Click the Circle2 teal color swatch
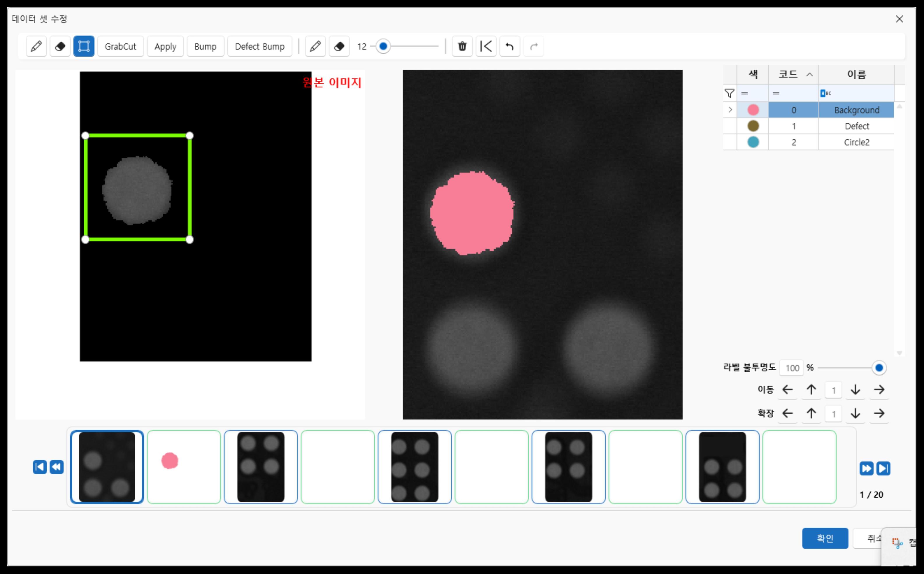The width and height of the screenshot is (924, 574). [x=753, y=142]
